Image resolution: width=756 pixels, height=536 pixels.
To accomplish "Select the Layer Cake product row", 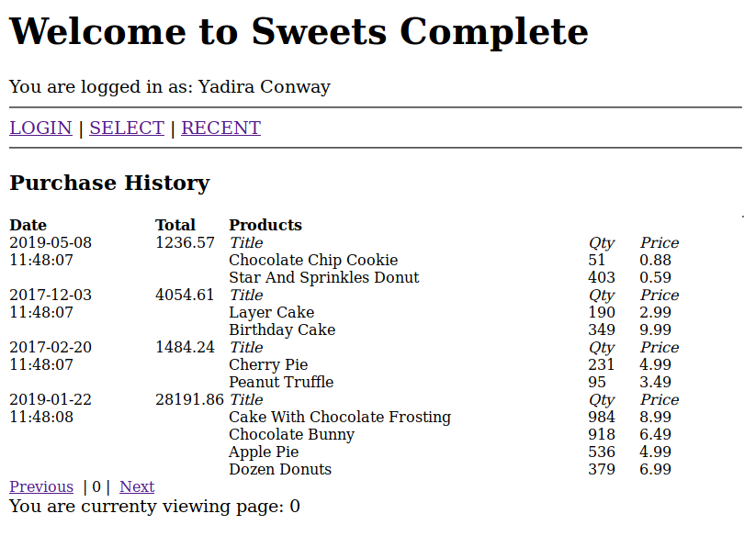I will click(271, 312).
